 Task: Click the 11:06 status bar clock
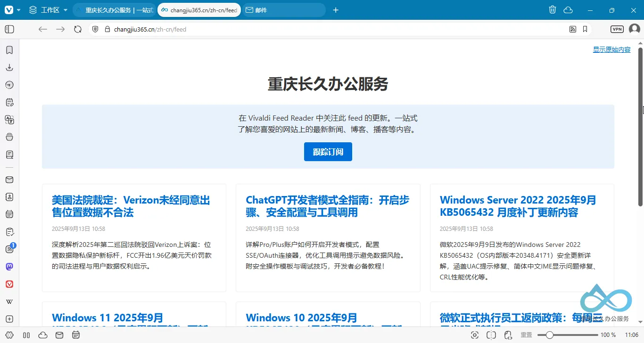pos(632,335)
